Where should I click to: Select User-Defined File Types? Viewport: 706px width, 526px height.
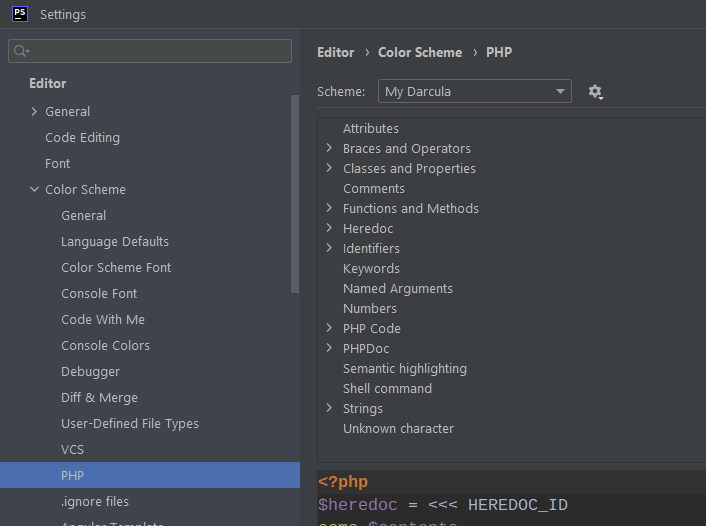130,424
